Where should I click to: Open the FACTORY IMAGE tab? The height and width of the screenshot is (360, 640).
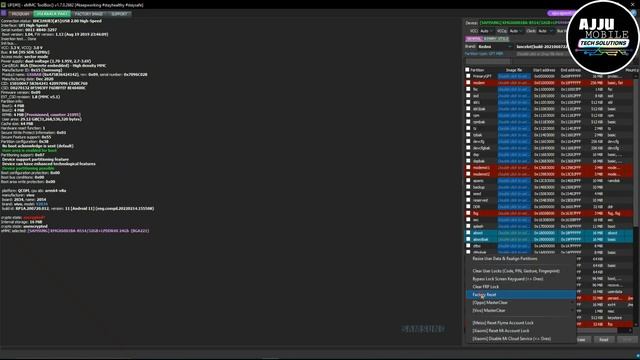88,14
